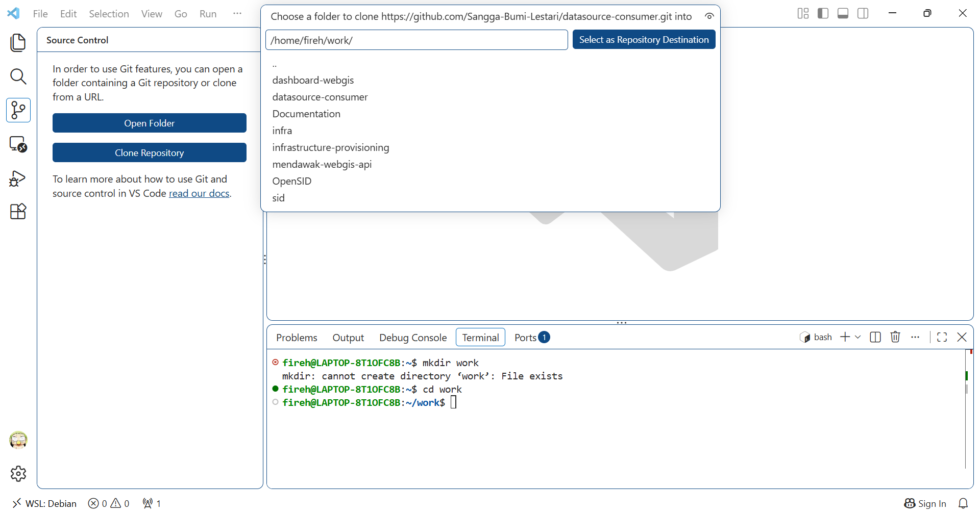Image resolution: width=980 pixels, height=514 pixels.
Task: Split the terminal
Action: tap(875, 337)
